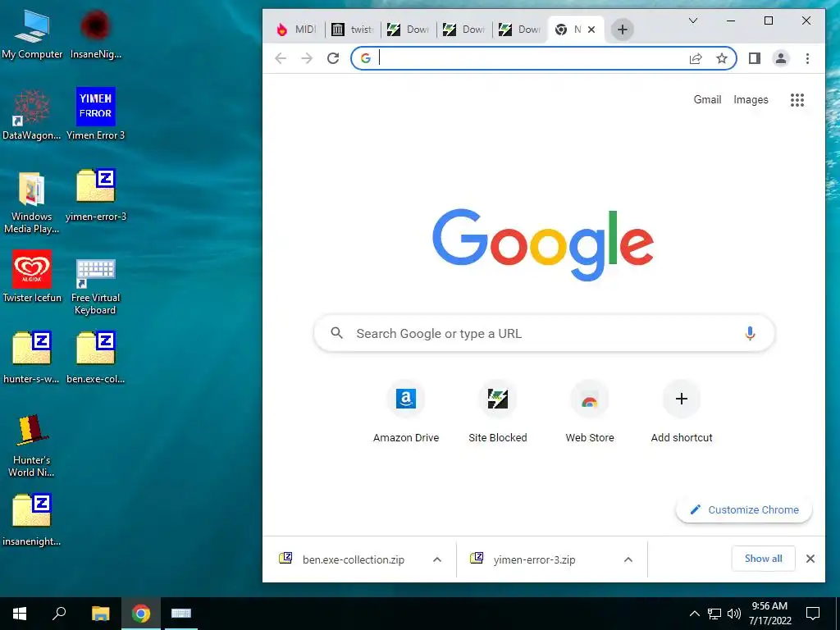Open the Gmail link
Viewport: 840px width, 630px height.
point(707,99)
